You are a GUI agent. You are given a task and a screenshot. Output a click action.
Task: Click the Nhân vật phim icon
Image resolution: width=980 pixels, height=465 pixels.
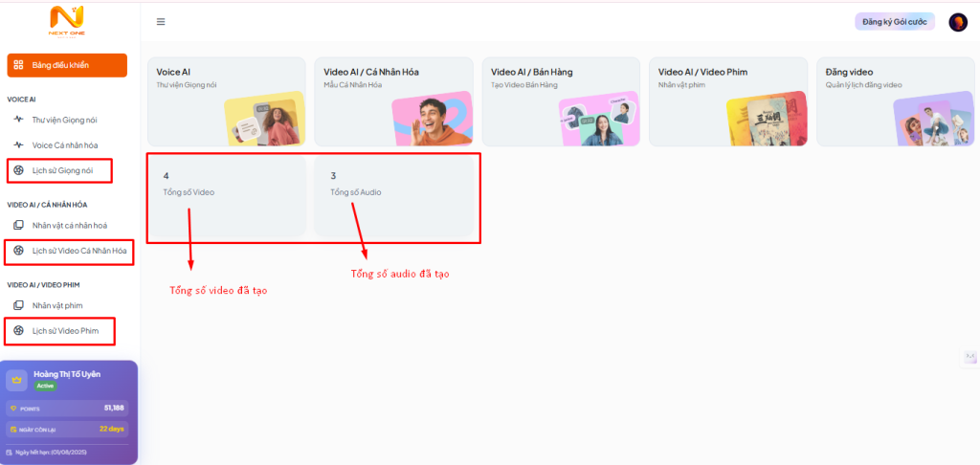[x=18, y=305]
